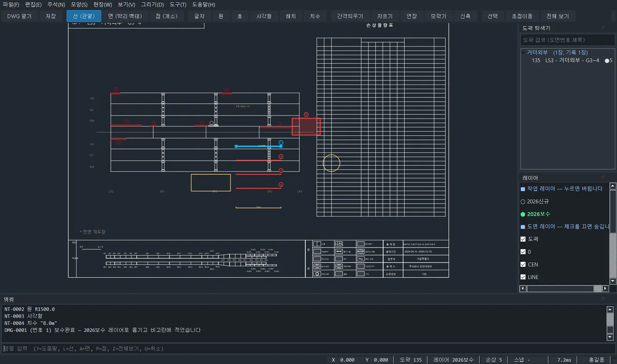Click the 스냅 status bar entry
This screenshot has width=617, height=364.
click(522, 360)
